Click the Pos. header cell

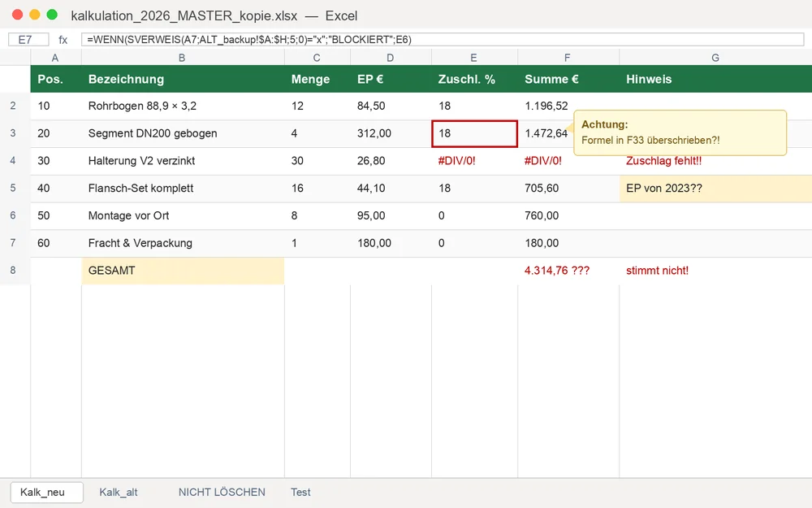pos(55,79)
